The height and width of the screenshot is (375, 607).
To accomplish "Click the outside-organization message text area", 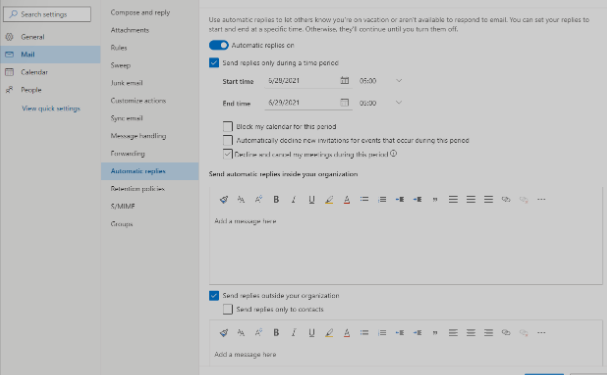I will [406, 354].
